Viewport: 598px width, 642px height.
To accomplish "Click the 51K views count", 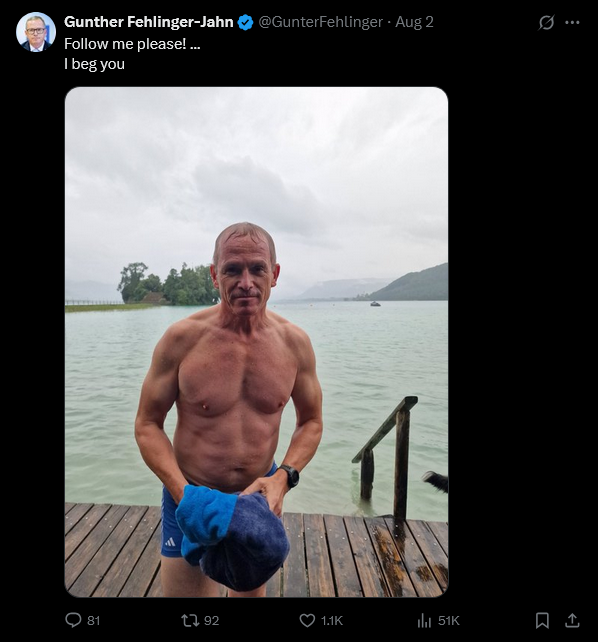I will [449, 621].
